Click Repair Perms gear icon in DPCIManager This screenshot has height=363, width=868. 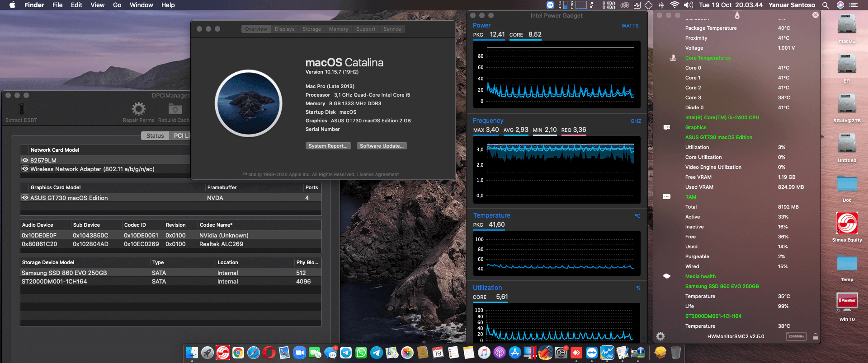(138, 109)
